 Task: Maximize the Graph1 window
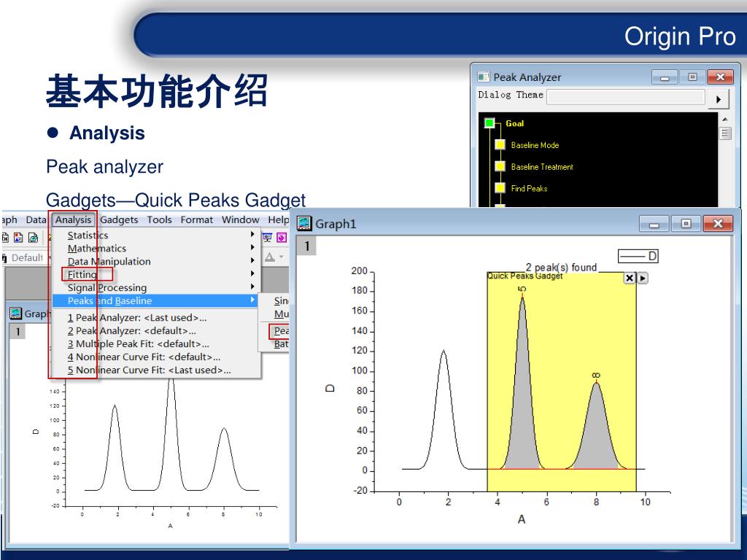686,223
